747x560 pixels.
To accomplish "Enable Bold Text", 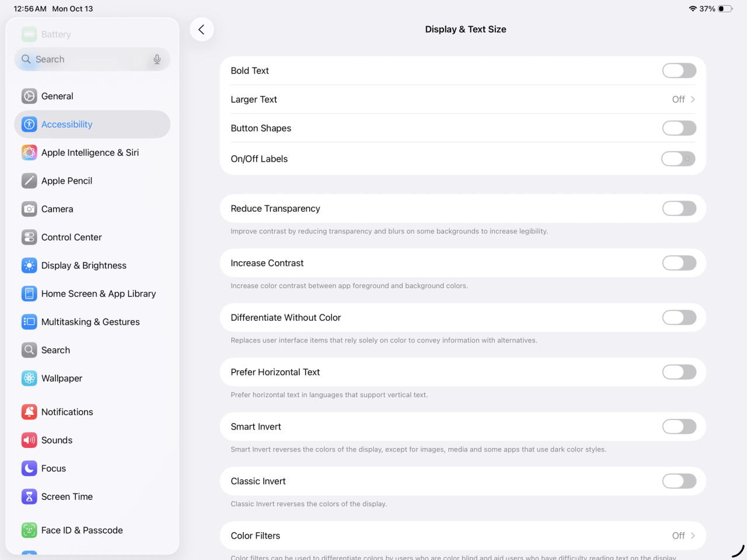I will (679, 70).
